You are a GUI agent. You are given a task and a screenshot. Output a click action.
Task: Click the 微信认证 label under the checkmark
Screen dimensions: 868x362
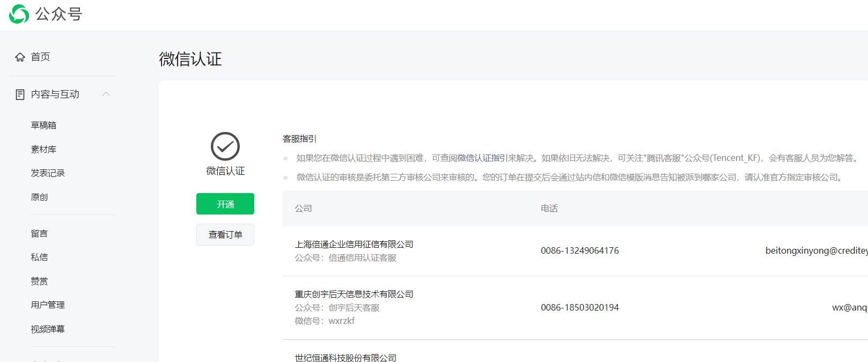click(x=225, y=171)
